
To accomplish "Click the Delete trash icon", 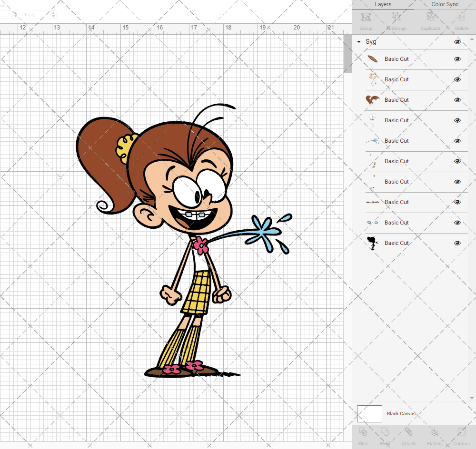I will [x=462, y=17].
